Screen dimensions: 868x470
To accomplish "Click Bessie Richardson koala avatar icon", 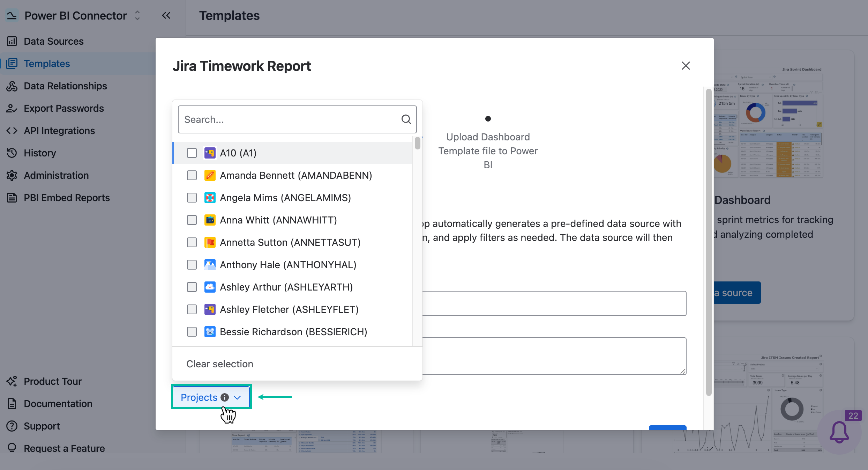I will [x=210, y=332].
